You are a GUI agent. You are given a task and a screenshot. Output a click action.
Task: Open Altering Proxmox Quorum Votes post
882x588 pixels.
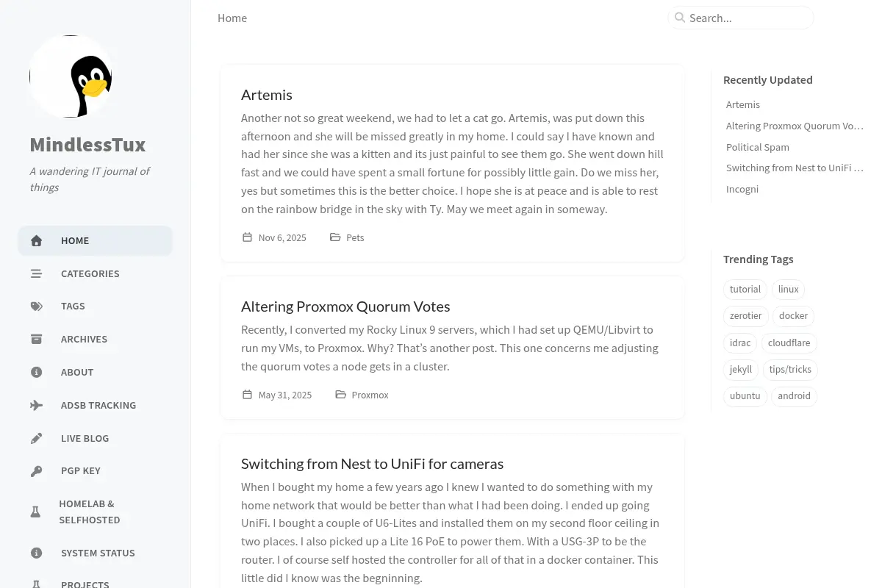(x=345, y=306)
